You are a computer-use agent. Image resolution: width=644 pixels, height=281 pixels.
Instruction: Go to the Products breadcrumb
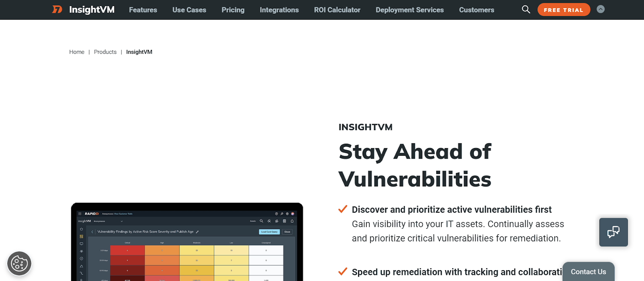click(x=105, y=52)
